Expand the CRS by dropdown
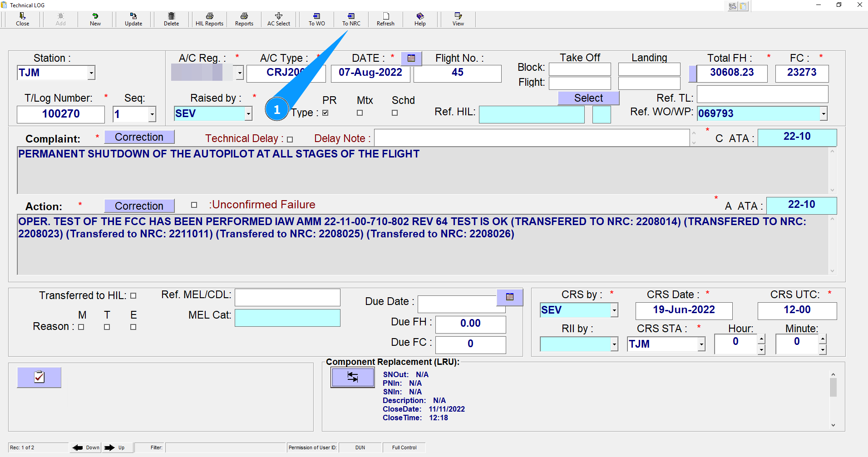This screenshot has width=868, height=457. [614, 310]
